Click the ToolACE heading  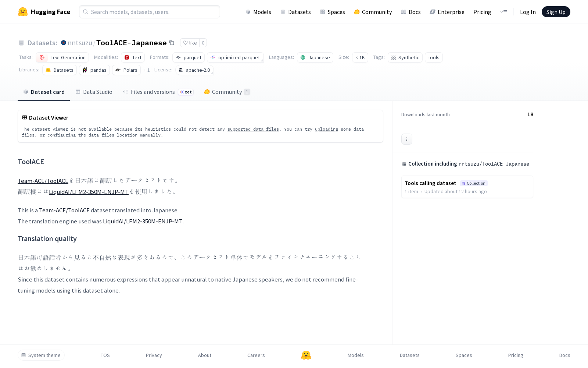(x=31, y=162)
